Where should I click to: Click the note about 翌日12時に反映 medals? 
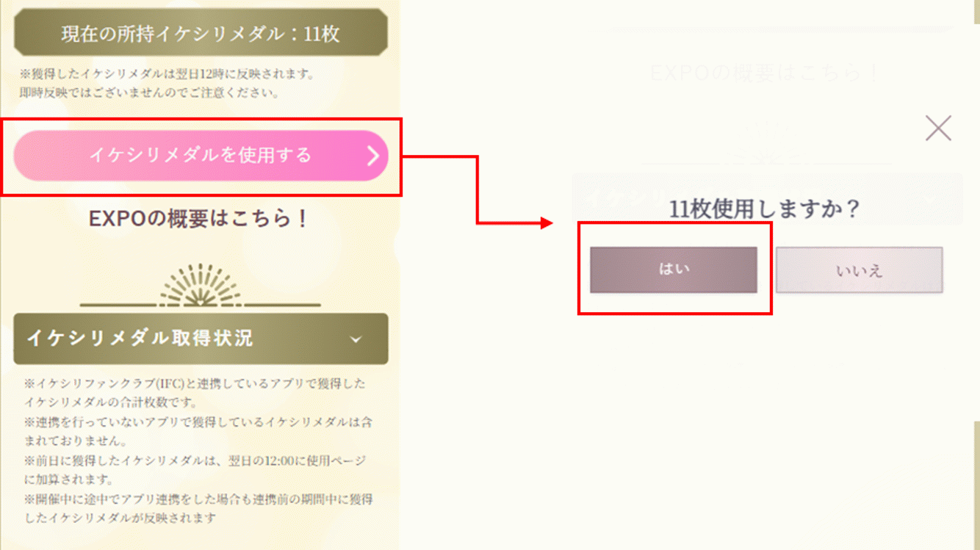[x=167, y=74]
